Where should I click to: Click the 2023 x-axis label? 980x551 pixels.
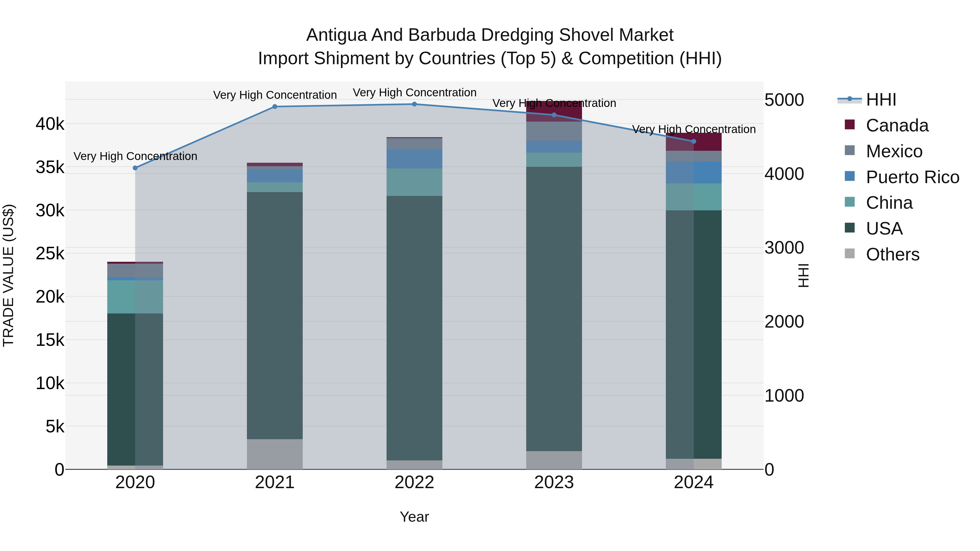click(554, 482)
